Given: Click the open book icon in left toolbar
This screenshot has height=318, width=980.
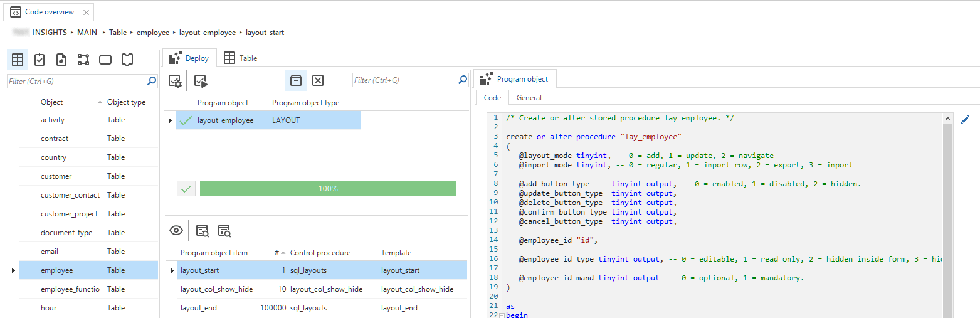Looking at the screenshot, I should [x=127, y=60].
